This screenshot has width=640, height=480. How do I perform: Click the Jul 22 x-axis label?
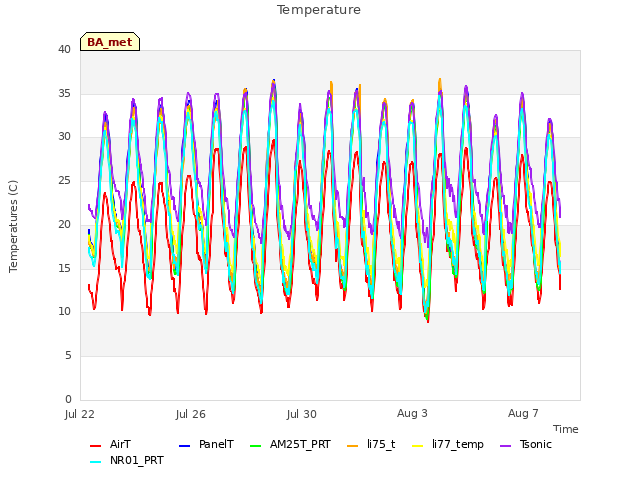[x=80, y=414]
